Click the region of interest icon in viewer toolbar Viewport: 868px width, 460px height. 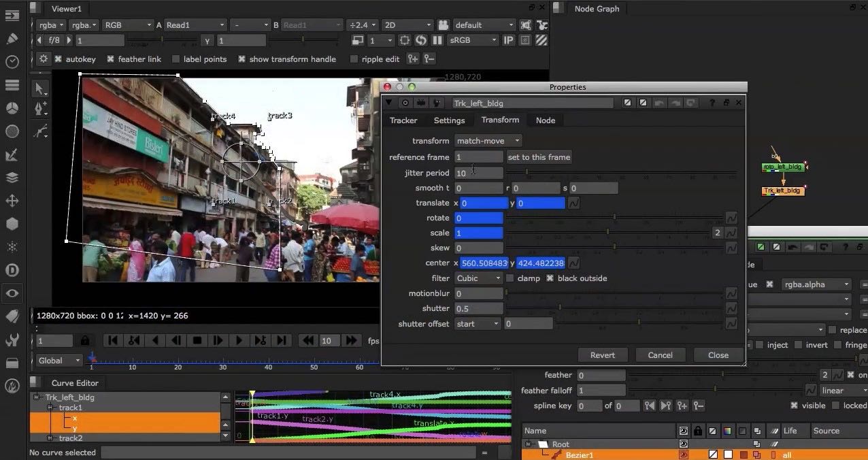[x=404, y=40]
